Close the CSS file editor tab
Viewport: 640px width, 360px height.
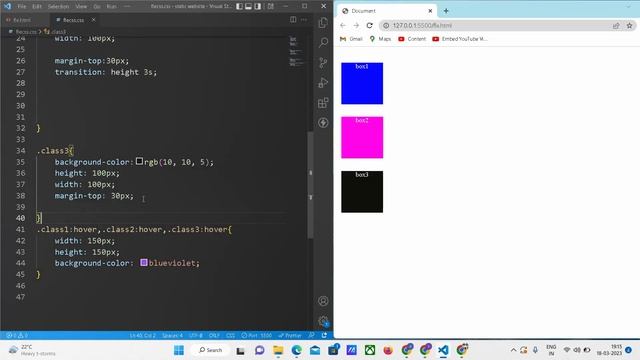point(93,20)
